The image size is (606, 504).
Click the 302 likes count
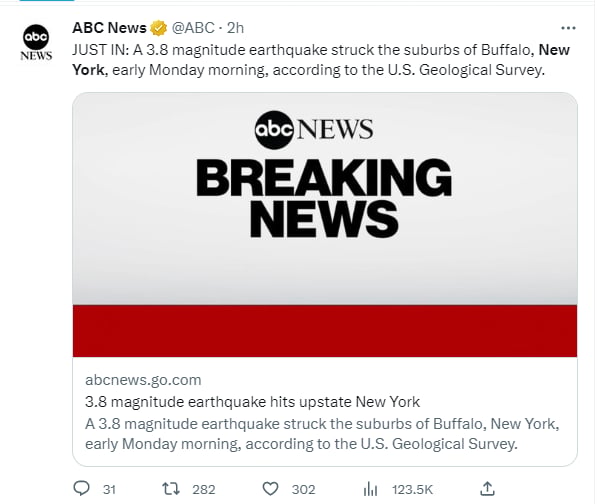303,490
